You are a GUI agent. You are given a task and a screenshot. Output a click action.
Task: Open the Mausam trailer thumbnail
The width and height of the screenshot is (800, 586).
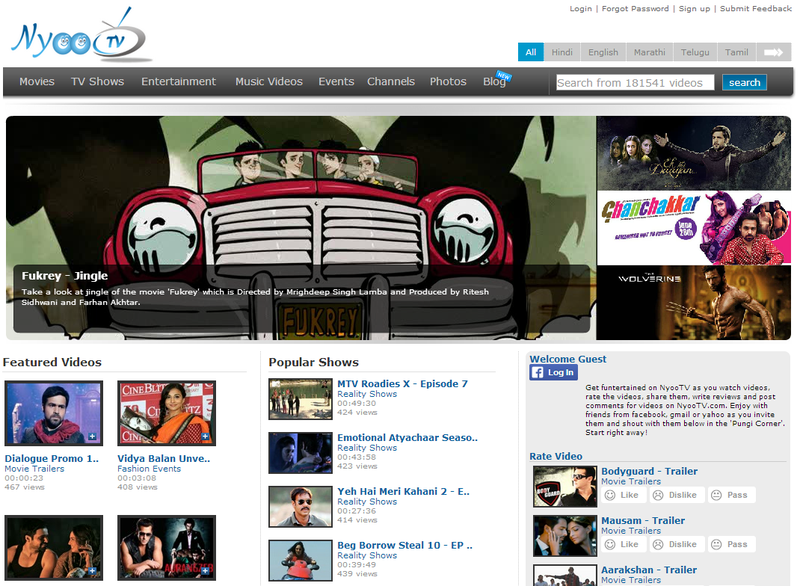565,536
